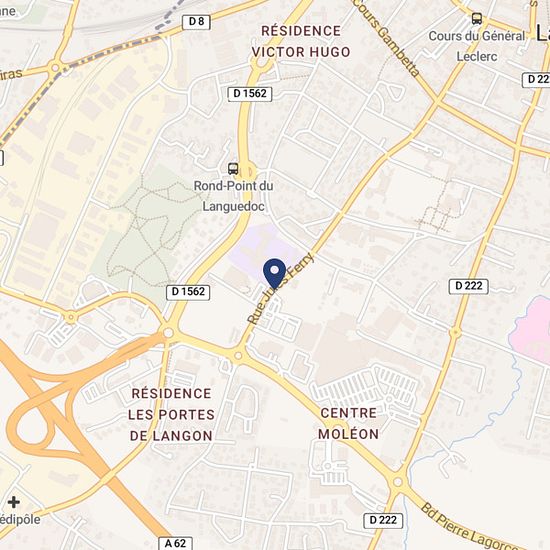Click the Centre Moléon label
Screen dimensions: 550x550
[x=348, y=423]
